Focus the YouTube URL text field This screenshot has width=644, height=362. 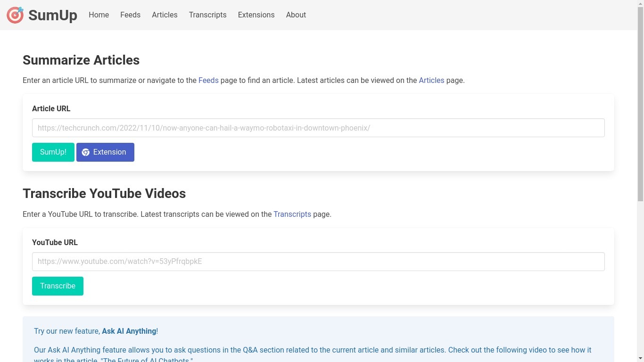318,262
